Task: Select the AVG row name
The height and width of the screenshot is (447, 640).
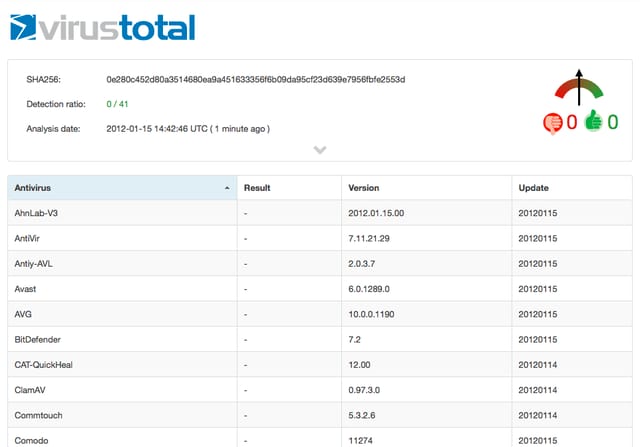Action: tap(23, 314)
